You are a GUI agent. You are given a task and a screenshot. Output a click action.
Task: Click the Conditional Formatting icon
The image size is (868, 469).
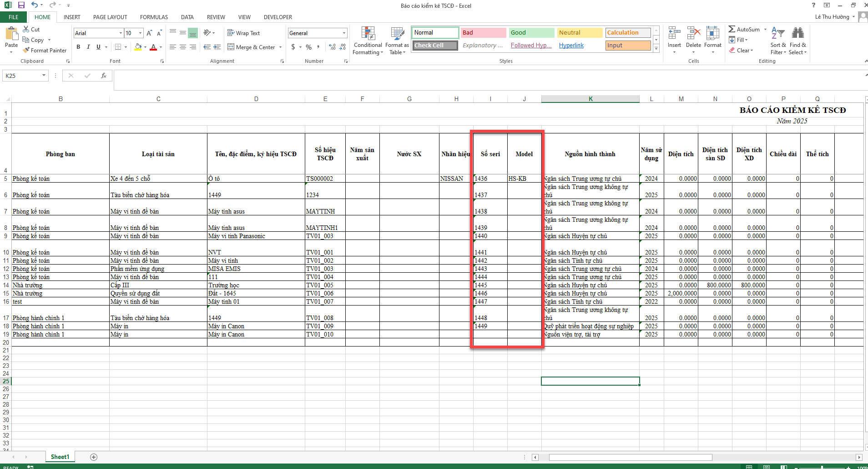tap(368, 34)
